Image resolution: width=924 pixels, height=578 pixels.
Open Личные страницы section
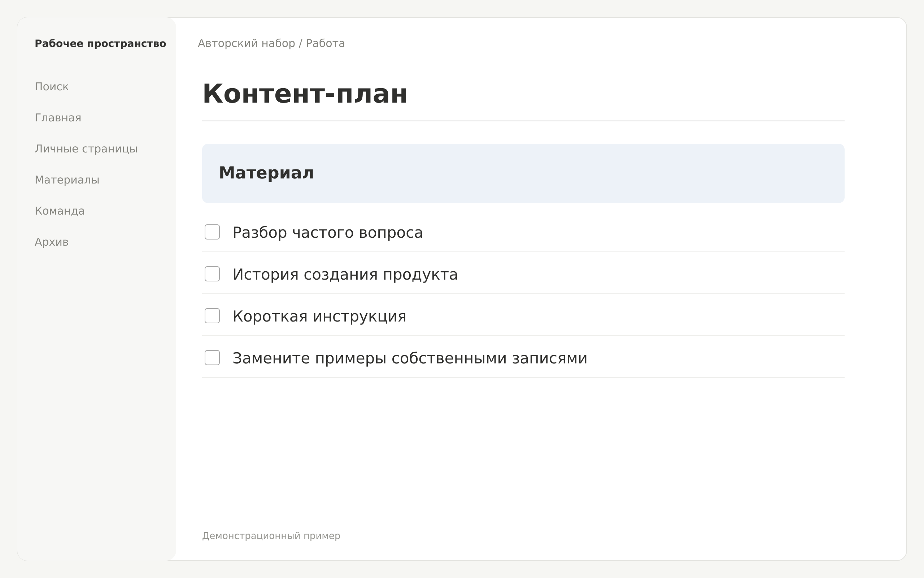point(86,149)
